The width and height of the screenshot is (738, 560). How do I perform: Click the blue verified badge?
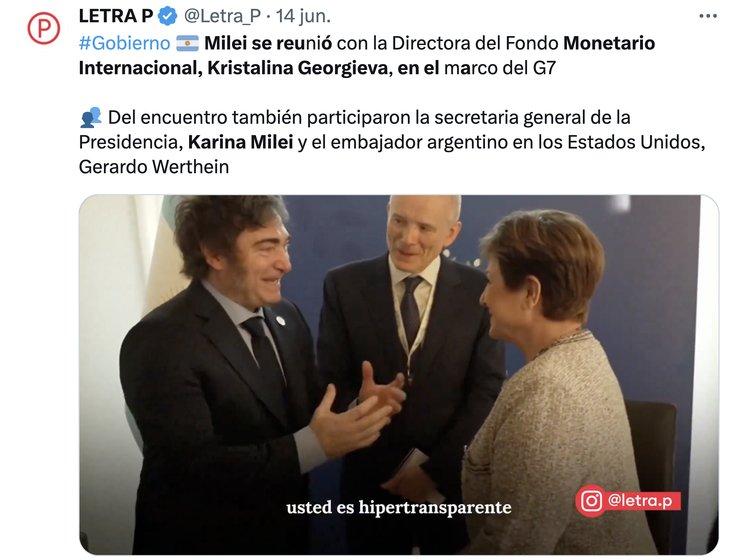tap(167, 16)
